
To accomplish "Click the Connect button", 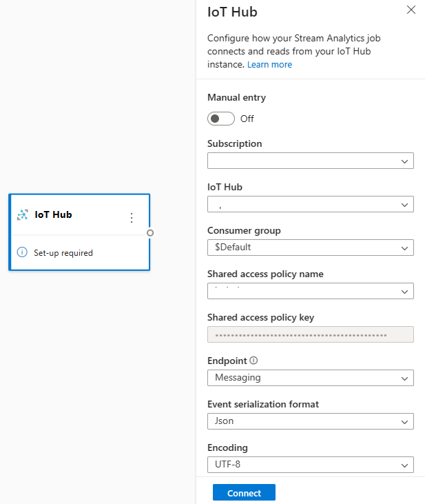I will (244, 492).
